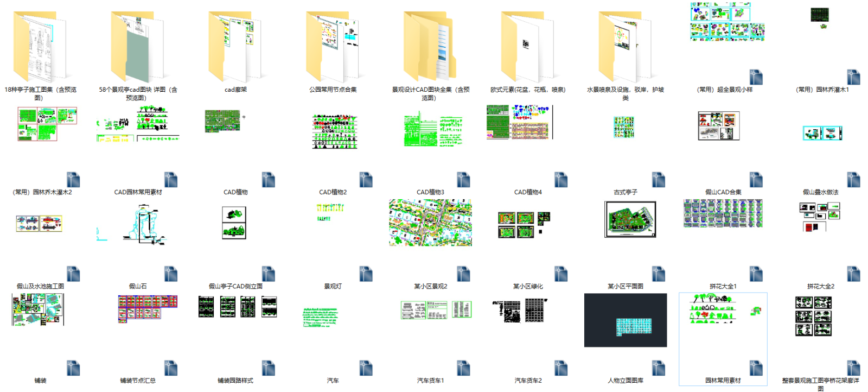Image resolution: width=868 pixels, height=392 pixels.
Task: Click the 拼花大全2 file label
Action: pyautogui.click(x=821, y=286)
